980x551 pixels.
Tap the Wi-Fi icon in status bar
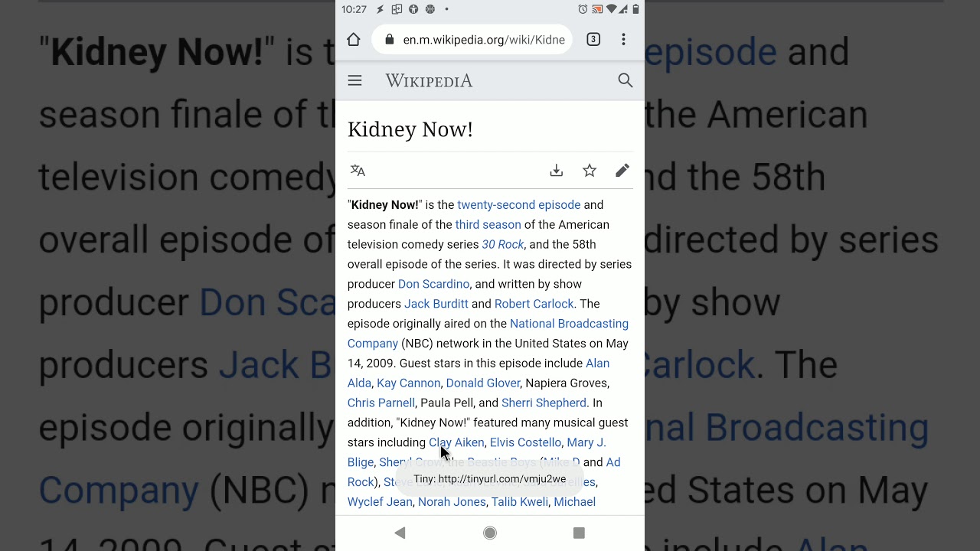(x=611, y=9)
